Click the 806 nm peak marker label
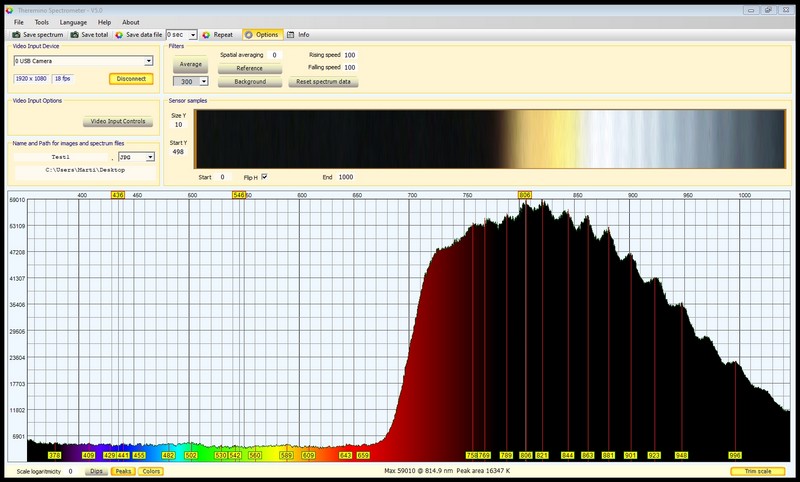This screenshot has width=800, height=482. point(525,194)
